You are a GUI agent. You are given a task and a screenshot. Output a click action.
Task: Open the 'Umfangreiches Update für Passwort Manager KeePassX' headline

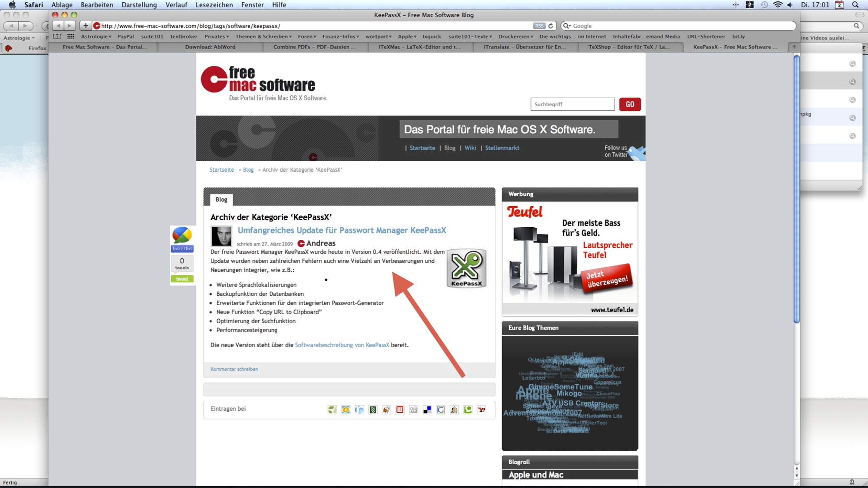[x=342, y=230]
